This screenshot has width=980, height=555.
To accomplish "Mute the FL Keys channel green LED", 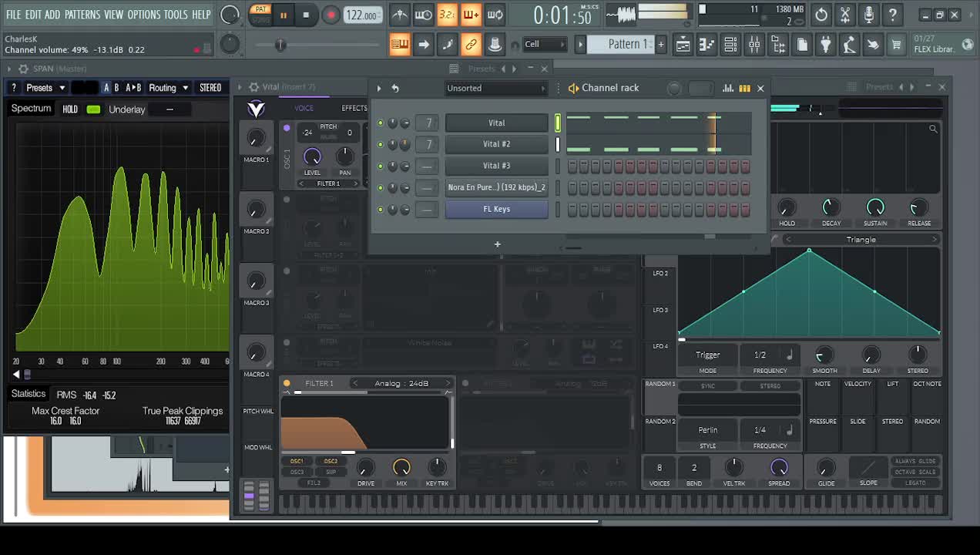I will click(x=380, y=209).
